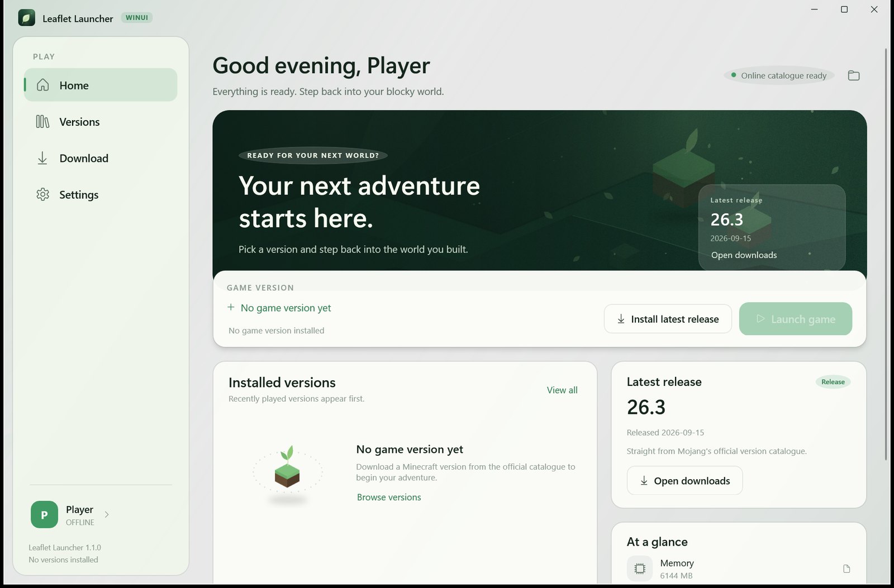Open the Download page in sidebar
894x588 pixels.
click(101, 158)
